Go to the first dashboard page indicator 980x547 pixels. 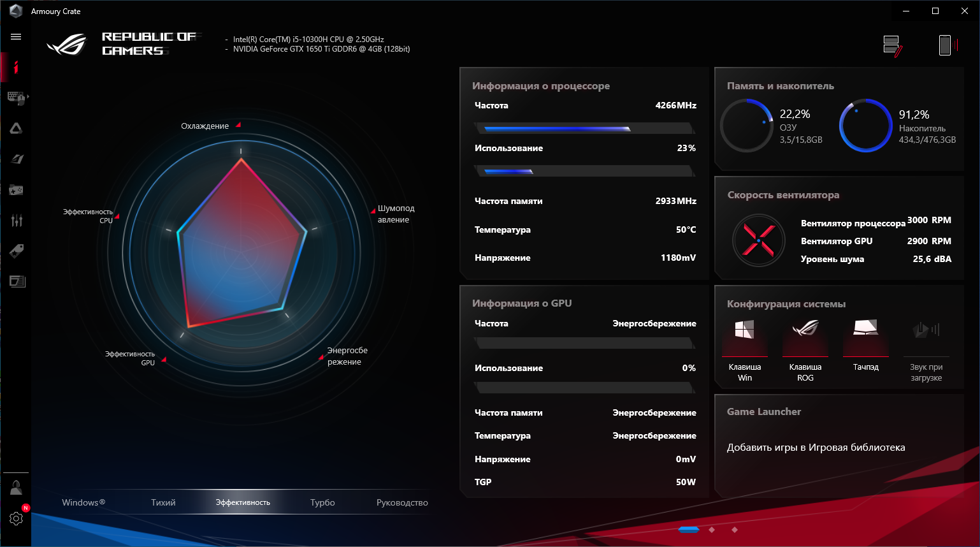pos(689,529)
